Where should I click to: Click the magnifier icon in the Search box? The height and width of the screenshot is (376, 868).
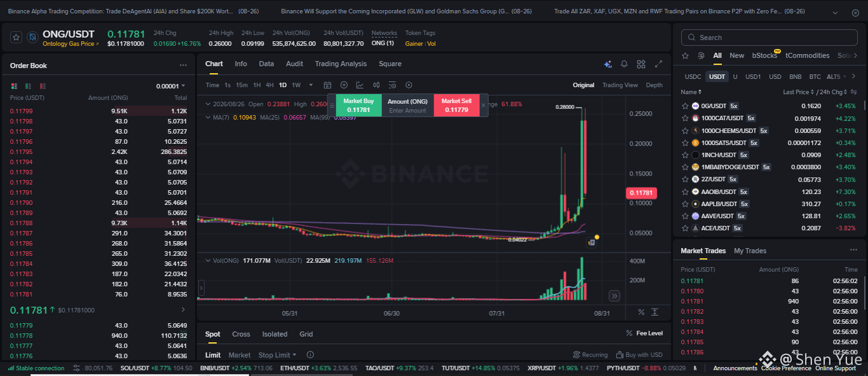[691, 38]
